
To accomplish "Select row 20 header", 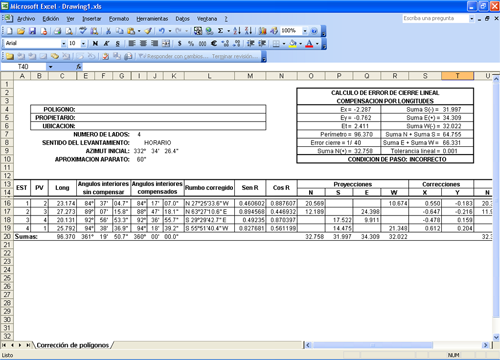I will coord(7,236).
